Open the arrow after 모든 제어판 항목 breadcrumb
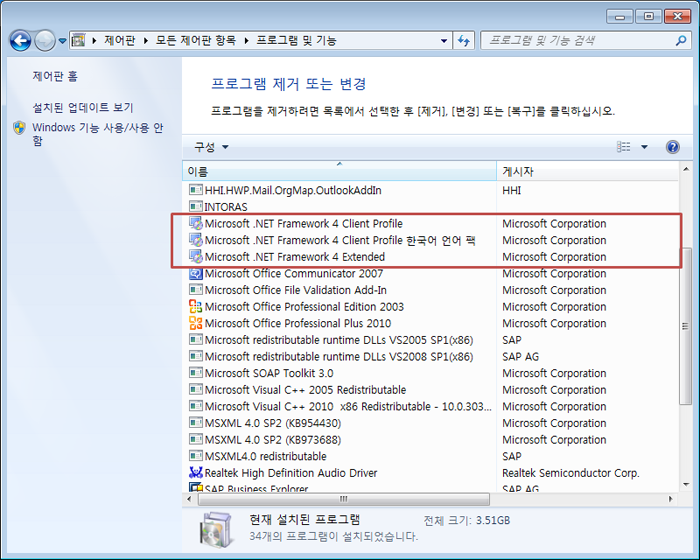Image resolution: width=700 pixels, height=560 pixels. [246, 41]
